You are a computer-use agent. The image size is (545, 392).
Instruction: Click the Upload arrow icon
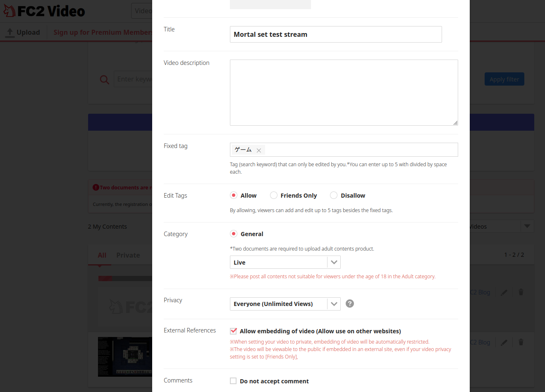point(10,32)
